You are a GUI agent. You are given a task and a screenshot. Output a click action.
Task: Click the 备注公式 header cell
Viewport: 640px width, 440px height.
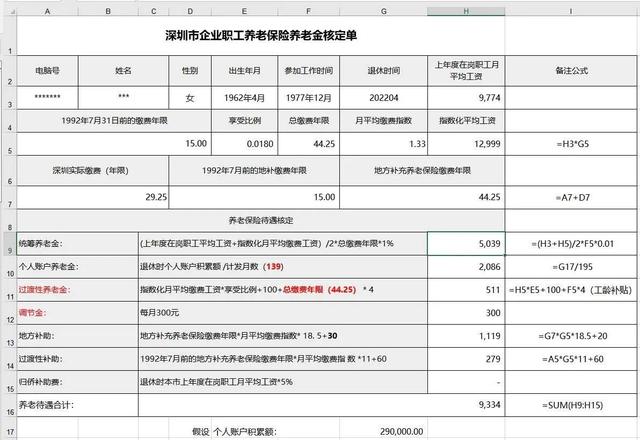(571, 71)
